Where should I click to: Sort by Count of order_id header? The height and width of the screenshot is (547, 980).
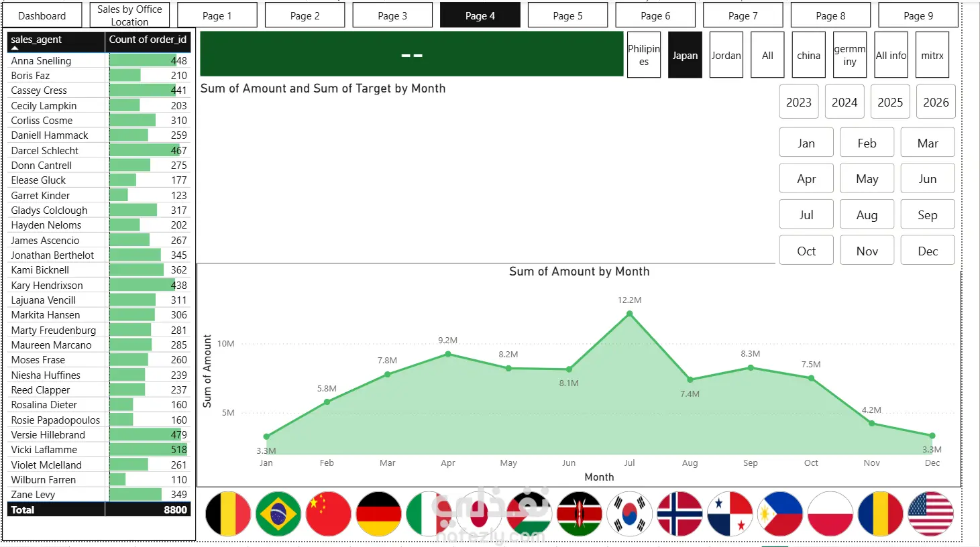(148, 41)
